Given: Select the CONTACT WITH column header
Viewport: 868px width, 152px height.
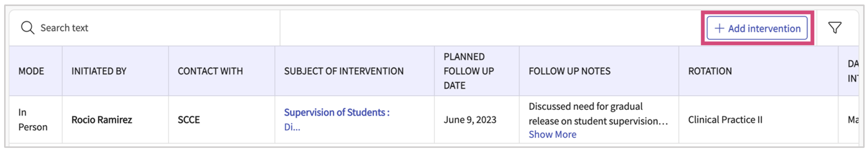Looking at the screenshot, I should 210,71.
